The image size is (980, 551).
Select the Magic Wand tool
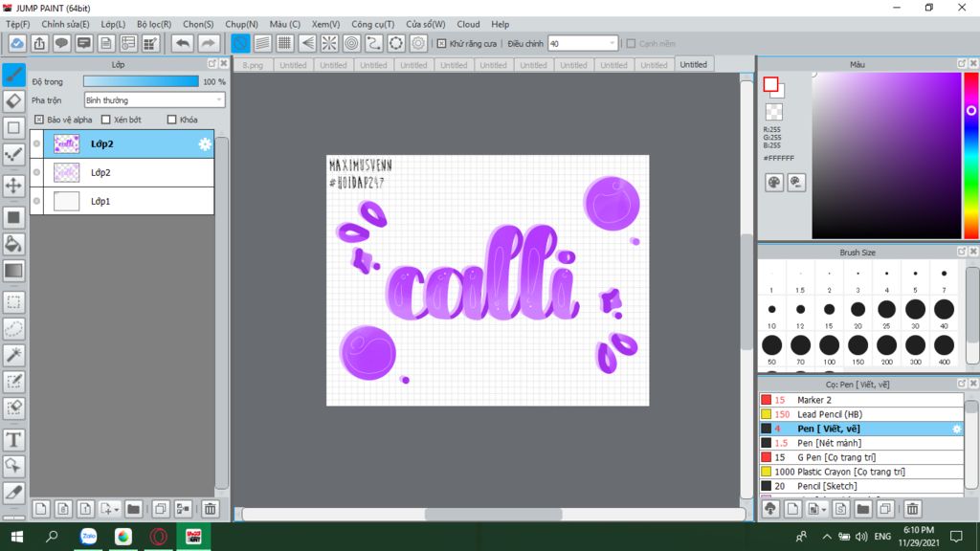[x=13, y=355]
